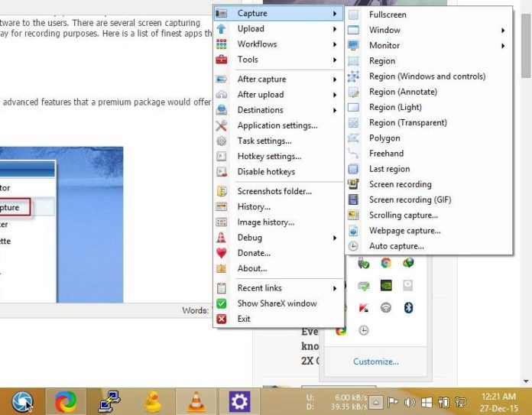Click the Action Center flag icon
The height and width of the screenshot is (415, 532).
tap(393, 403)
